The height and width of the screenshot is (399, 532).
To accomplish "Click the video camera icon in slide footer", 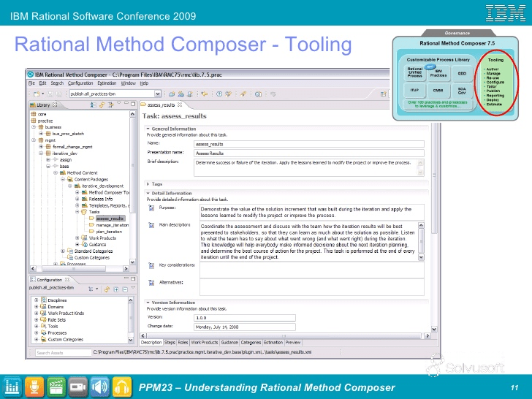I will point(78,387).
